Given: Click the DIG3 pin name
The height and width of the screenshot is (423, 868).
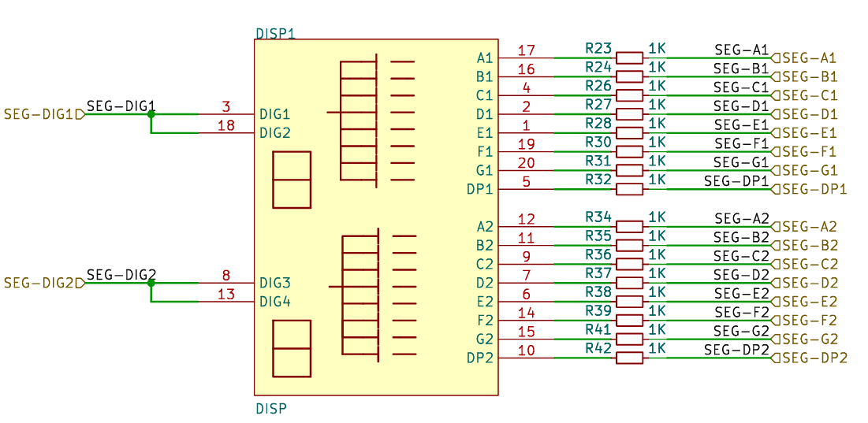Looking at the screenshot, I should pyautogui.click(x=275, y=283).
